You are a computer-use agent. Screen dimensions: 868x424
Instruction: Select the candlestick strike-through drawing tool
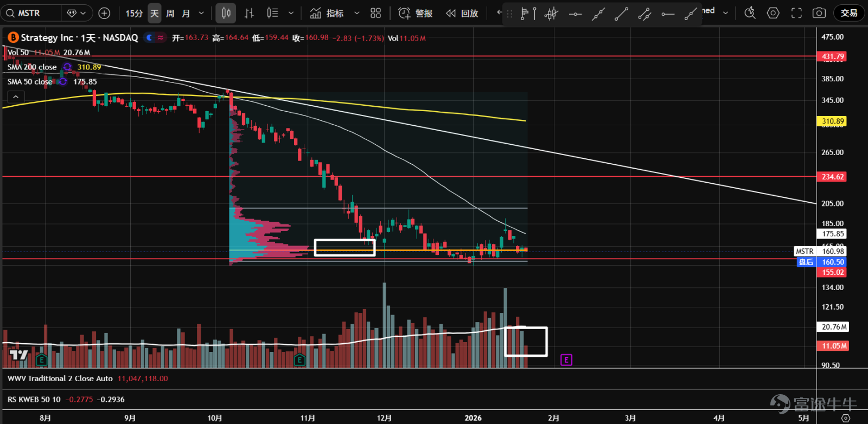(551, 14)
